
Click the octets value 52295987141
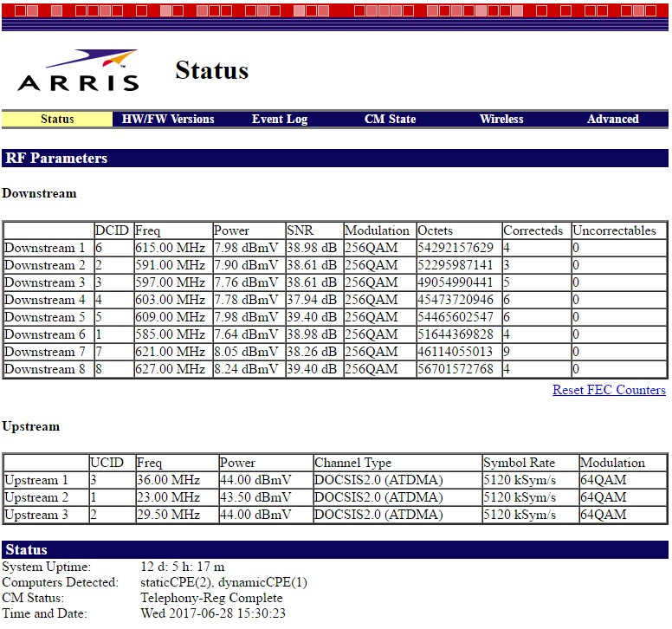[456, 265]
